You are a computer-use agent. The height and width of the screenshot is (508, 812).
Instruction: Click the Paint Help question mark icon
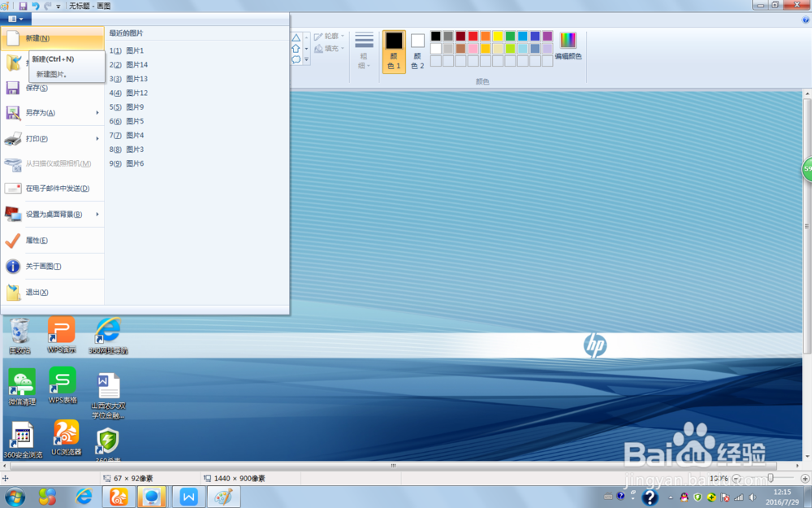coord(806,20)
